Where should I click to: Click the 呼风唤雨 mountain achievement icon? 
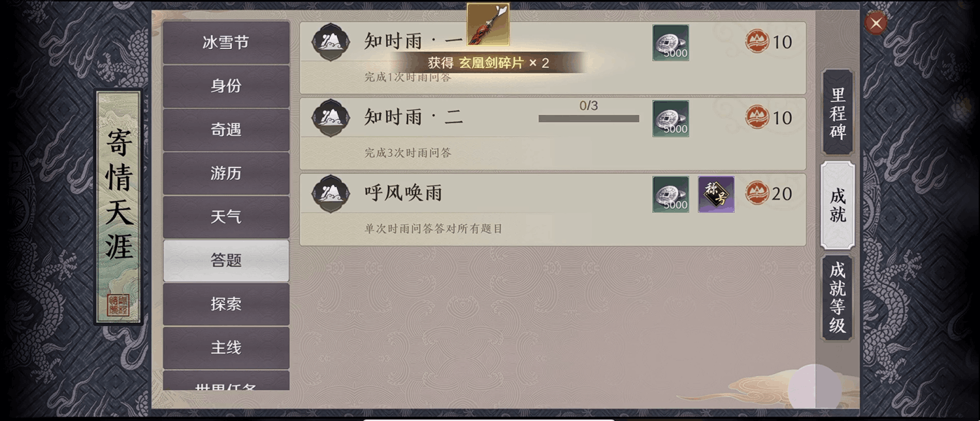tap(331, 194)
